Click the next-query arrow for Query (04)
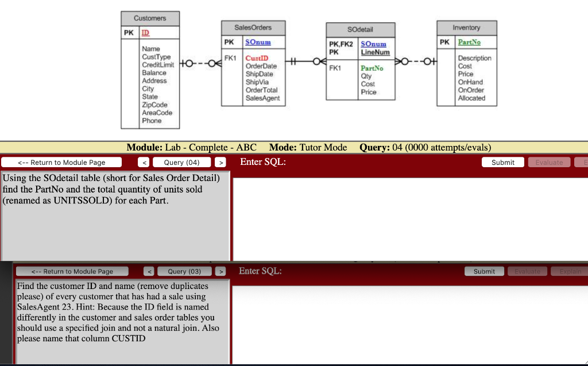 coord(220,162)
